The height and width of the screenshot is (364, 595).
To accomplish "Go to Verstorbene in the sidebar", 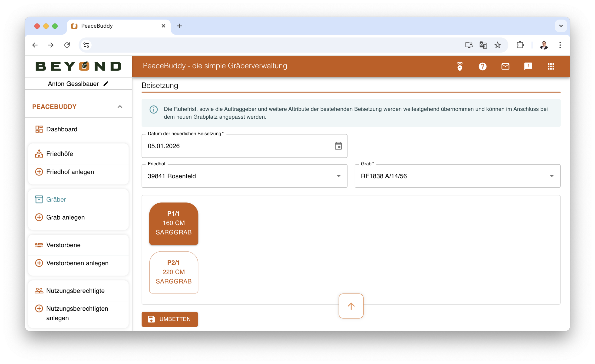I will (63, 245).
